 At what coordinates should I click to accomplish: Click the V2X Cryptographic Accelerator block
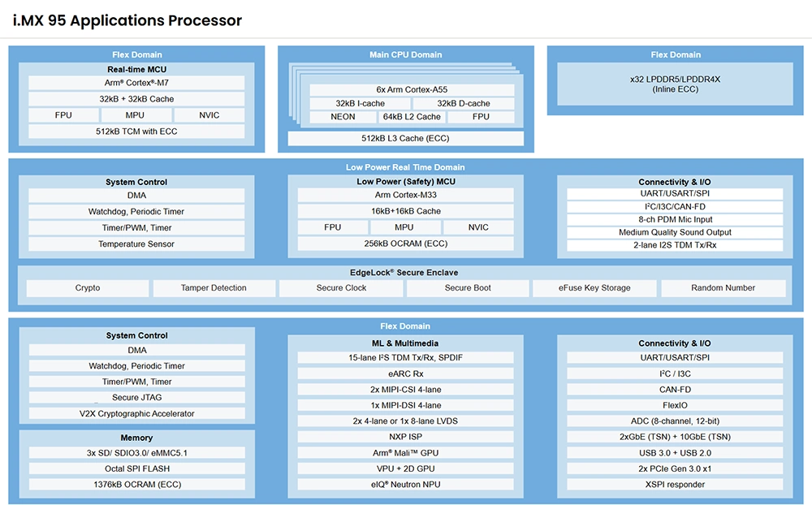136,414
